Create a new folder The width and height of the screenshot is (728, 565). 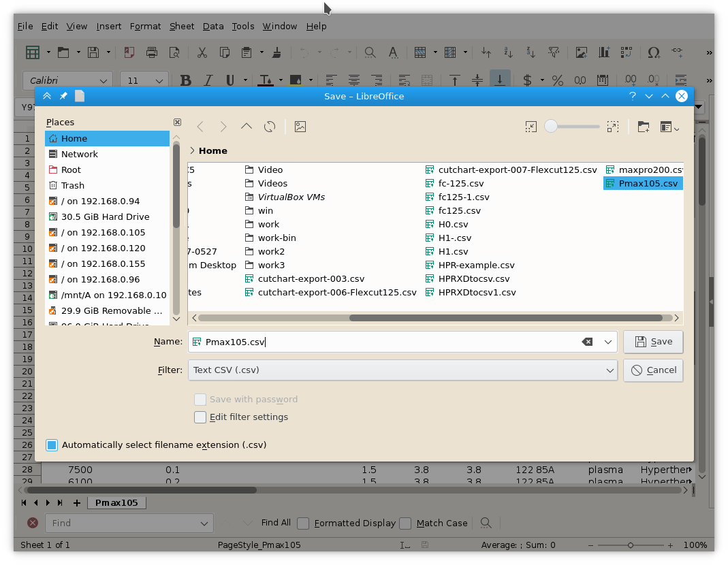tap(643, 127)
